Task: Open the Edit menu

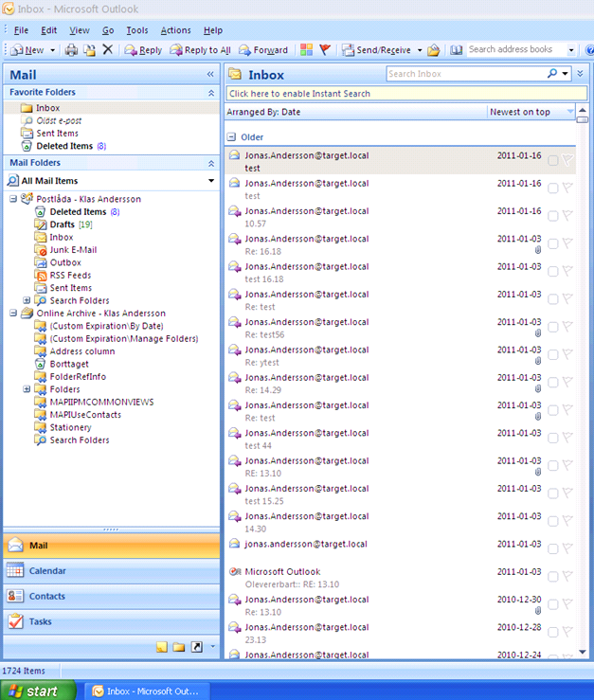Action: 48,30
